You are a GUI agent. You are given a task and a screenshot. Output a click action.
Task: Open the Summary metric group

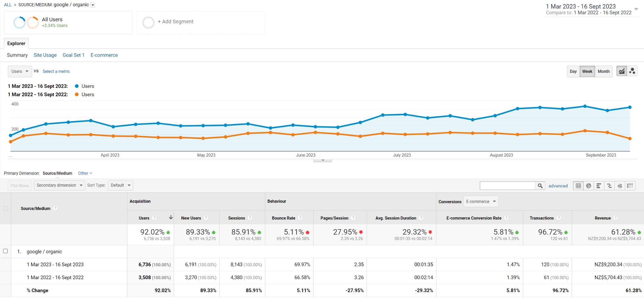click(17, 55)
